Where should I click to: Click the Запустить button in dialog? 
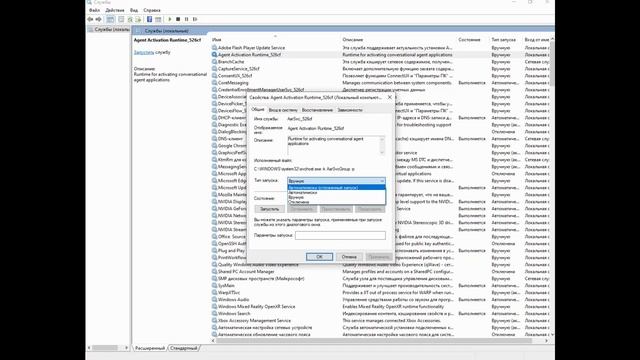269,209
